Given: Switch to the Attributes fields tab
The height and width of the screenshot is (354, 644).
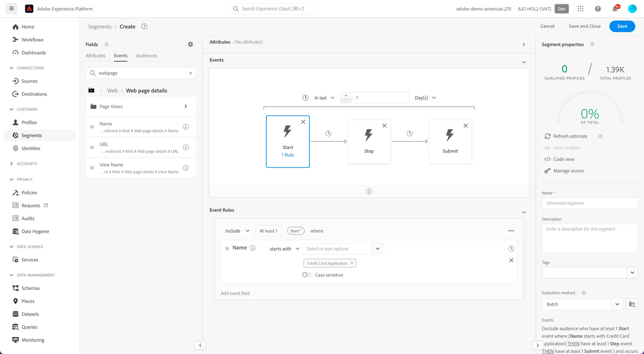Looking at the screenshot, I should click(x=96, y=56).
